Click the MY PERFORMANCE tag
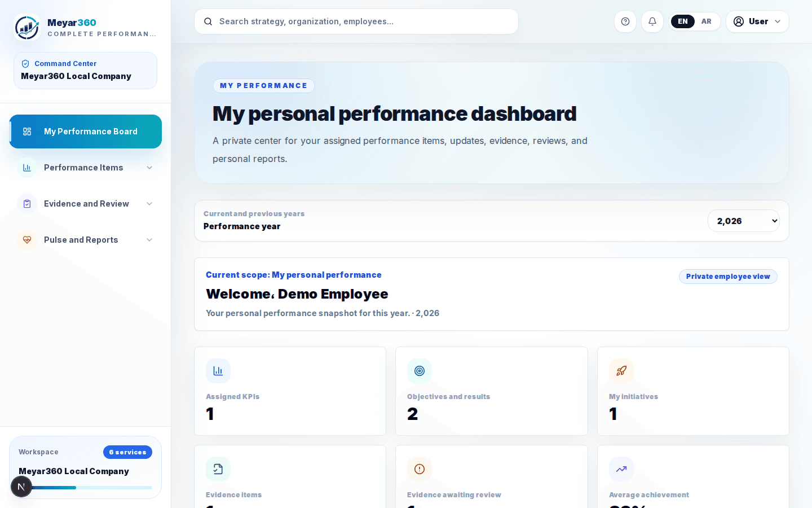This screenshot has width=812, height=508. [264, 86]
